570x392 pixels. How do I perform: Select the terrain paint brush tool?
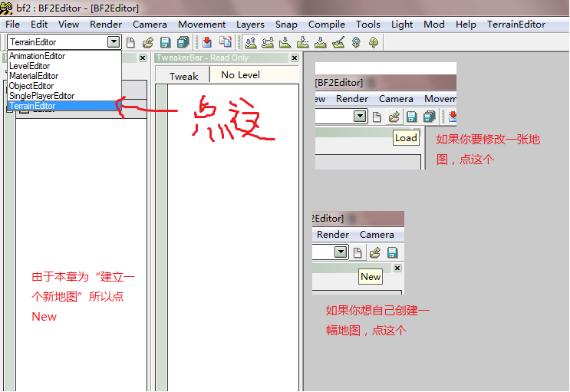pos(338,42)
